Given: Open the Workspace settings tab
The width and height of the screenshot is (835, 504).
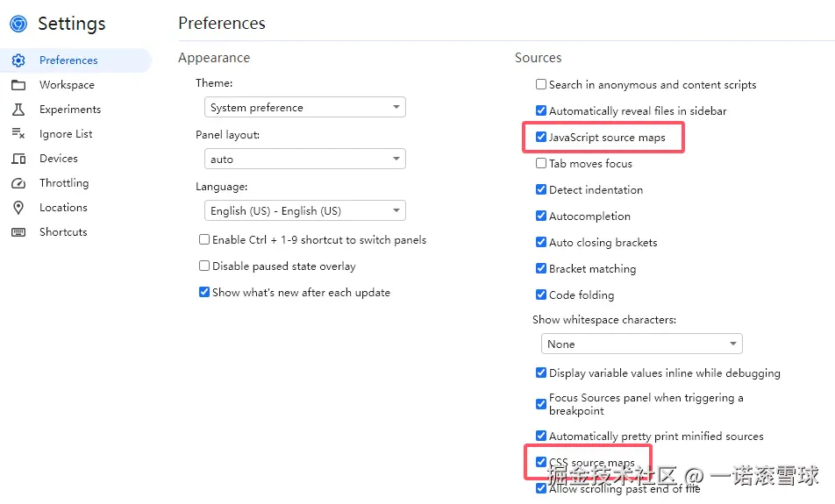Looking at the screenshot, I should pyautogui.click(x=67, y=85).
